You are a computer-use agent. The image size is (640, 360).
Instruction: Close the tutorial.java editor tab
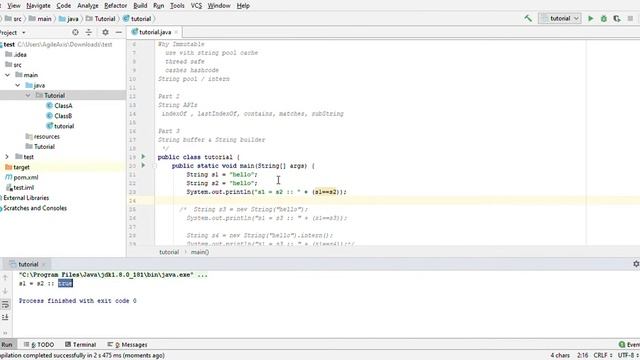(176, 32)
